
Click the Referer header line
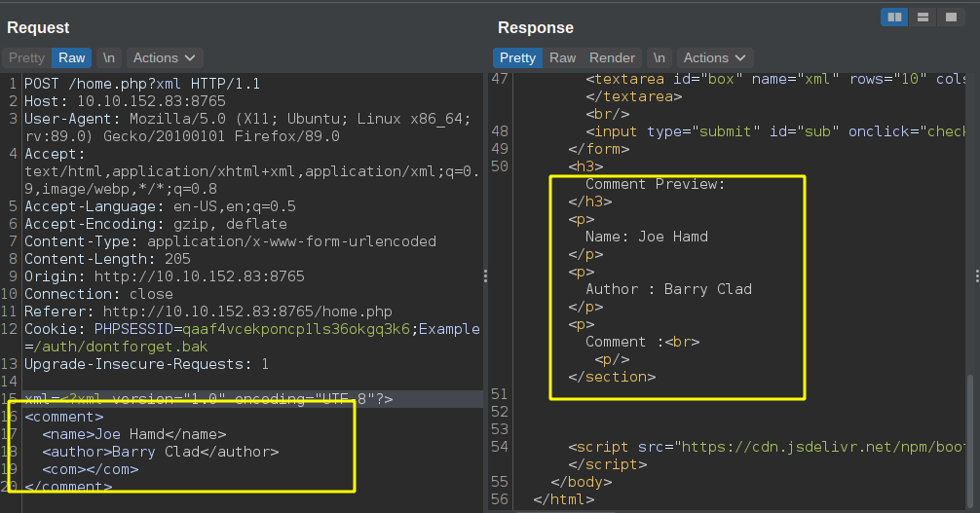(208, 311)
